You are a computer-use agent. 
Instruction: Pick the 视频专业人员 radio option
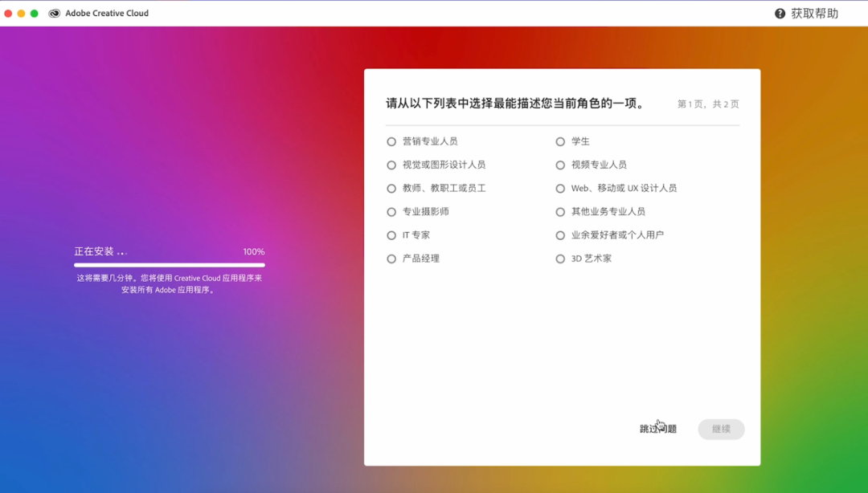(560, 165)
